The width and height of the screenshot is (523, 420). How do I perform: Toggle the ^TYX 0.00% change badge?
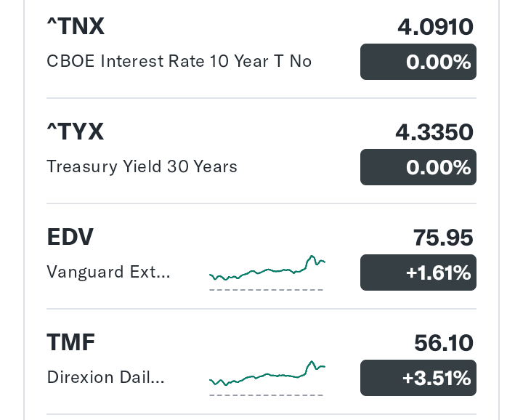(x=418, y=167)
